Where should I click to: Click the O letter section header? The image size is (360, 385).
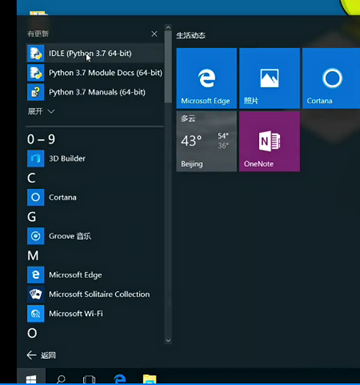[x=32, y=333]
